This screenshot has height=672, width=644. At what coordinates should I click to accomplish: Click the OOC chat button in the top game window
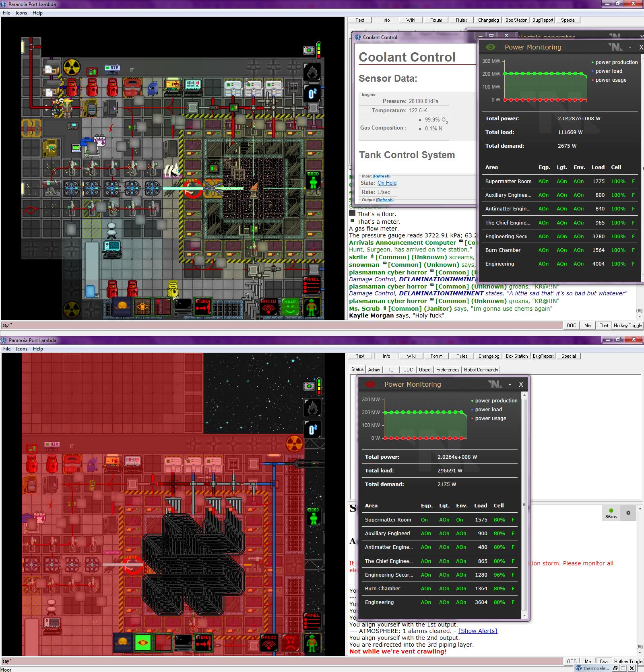pos(572,326)
